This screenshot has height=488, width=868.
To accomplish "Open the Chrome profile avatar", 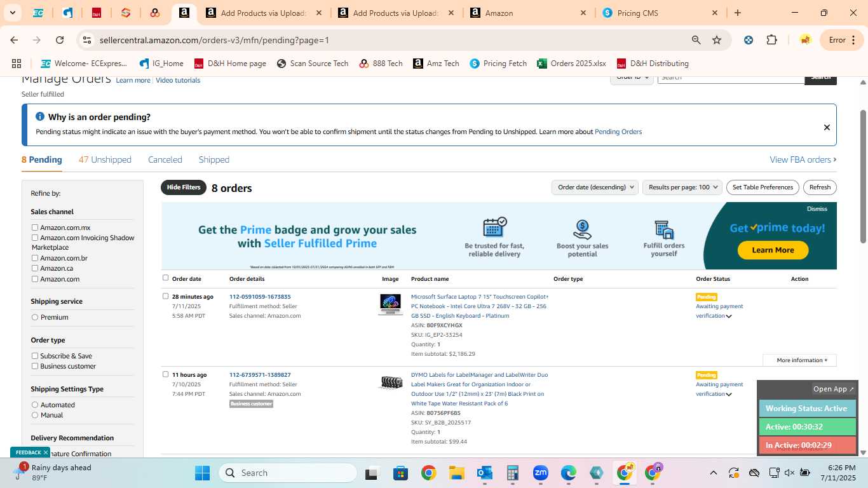I will pos(805,40).
